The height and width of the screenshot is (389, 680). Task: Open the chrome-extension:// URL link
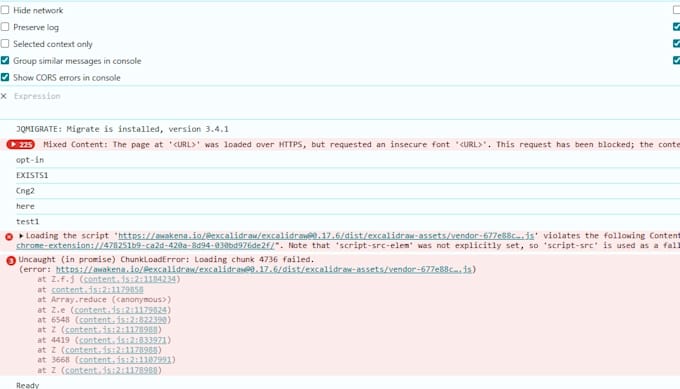146,245
